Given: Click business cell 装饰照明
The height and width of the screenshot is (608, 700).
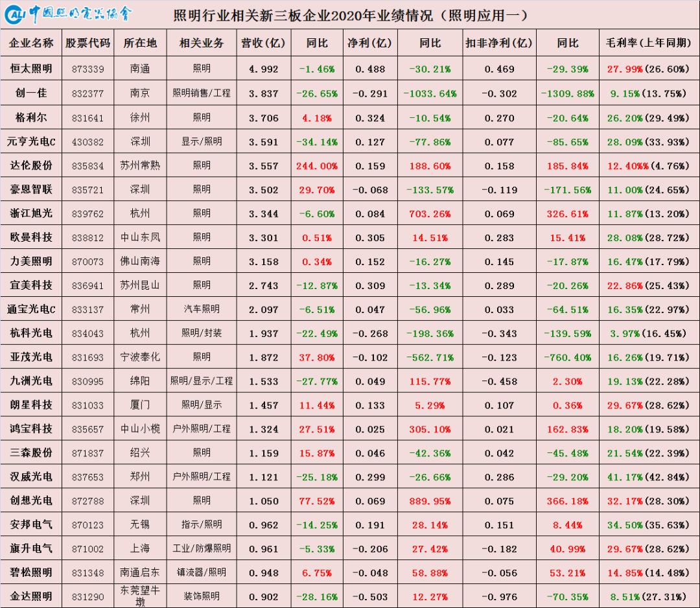Looking at the screenshot, I should coord(202,596).
